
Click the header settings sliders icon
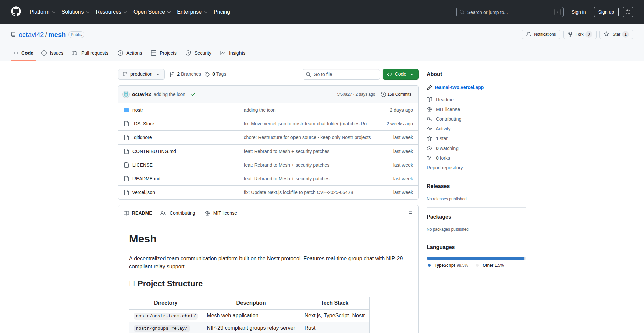pos(628,12)
